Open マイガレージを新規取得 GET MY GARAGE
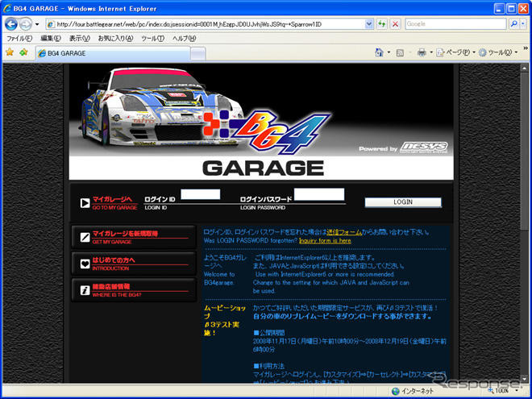The width and height of the screenshot is (532, 399). (134, 237)
